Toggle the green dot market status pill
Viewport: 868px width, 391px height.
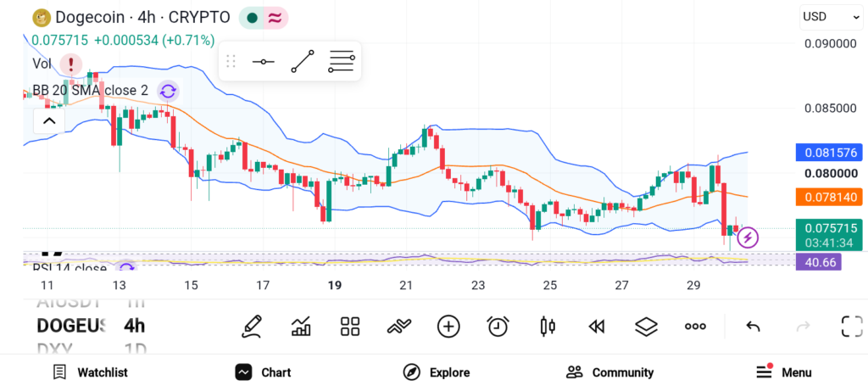tap(253, 18)
